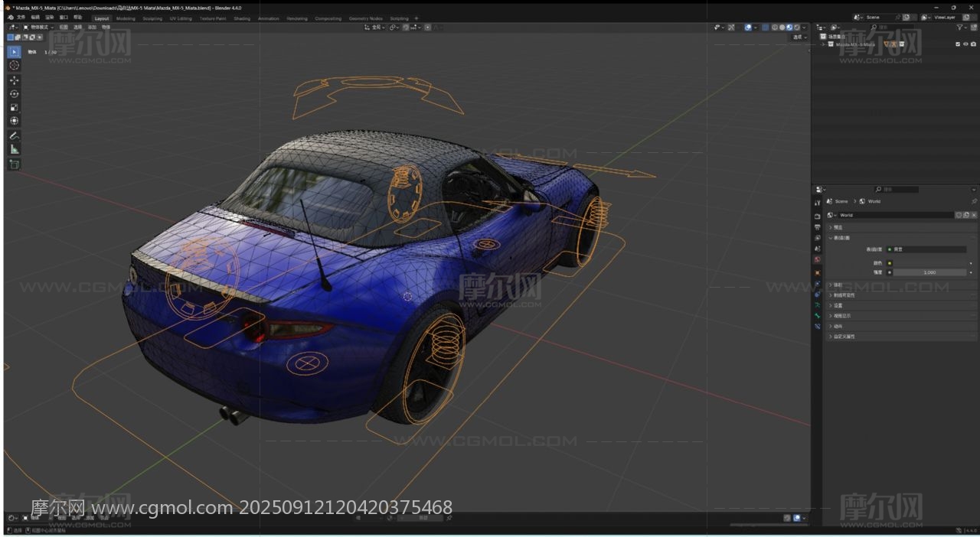Toggle Mazda MX-5 Miata visibility eye
The image size is (980, 537).
(965, 44)
